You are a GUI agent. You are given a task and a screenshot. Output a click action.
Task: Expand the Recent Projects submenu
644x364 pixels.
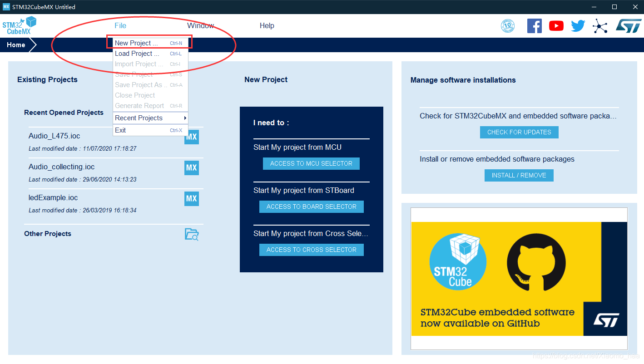pyautogui.click(x=150, y=118)
